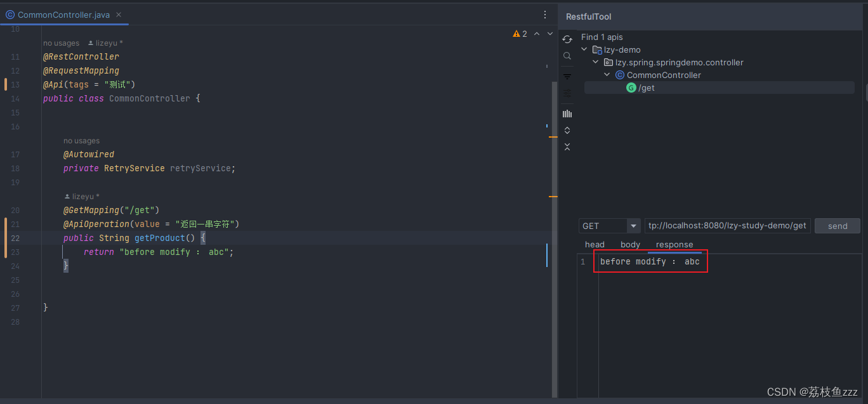The height and width of the screenshot is (404, 868).
Task: Click the @Autowired annotation
Action: [89, 154]
